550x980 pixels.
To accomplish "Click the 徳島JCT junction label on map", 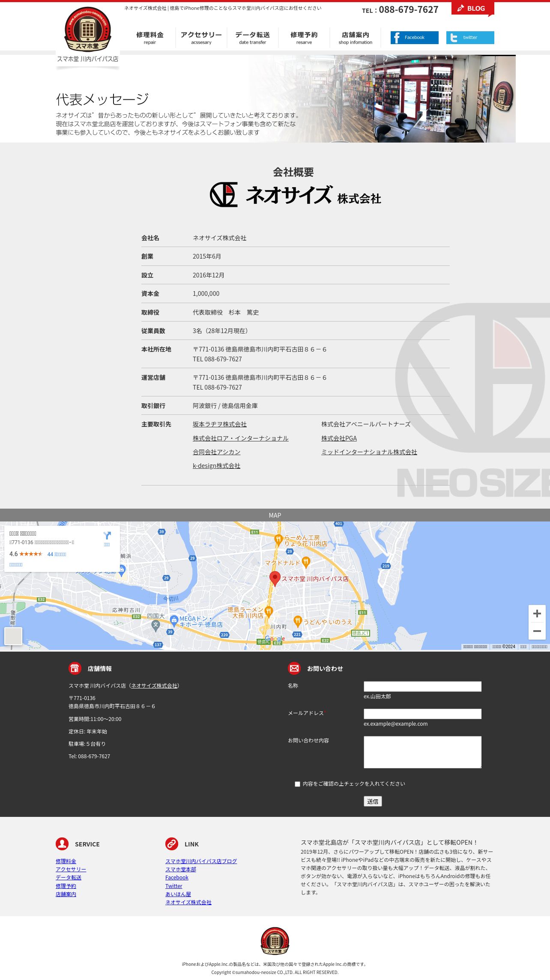I will 360,633.
